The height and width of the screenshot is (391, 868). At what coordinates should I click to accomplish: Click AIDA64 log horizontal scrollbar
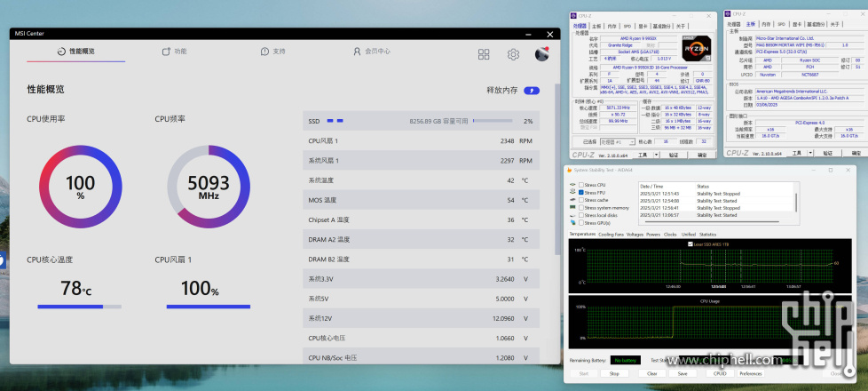point(712,222)
